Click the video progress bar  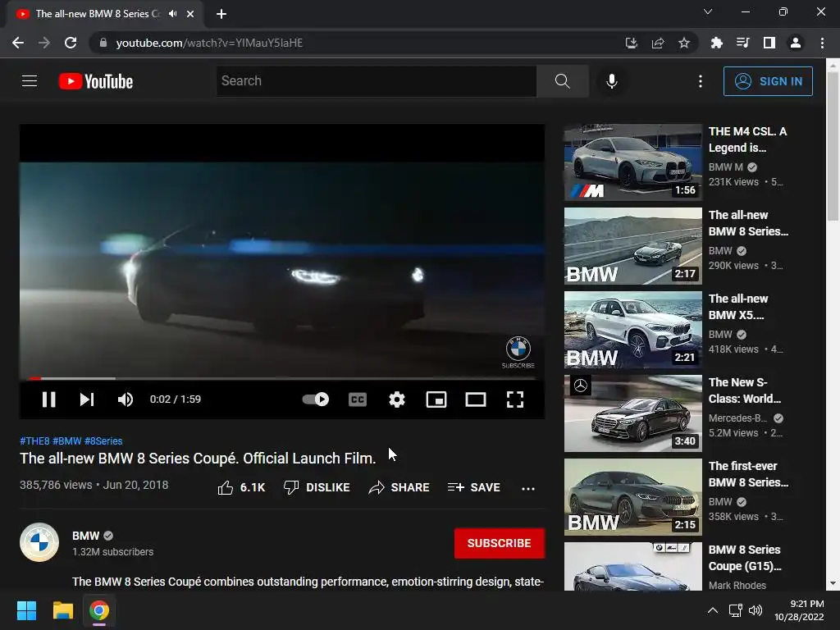pos(282,378)
